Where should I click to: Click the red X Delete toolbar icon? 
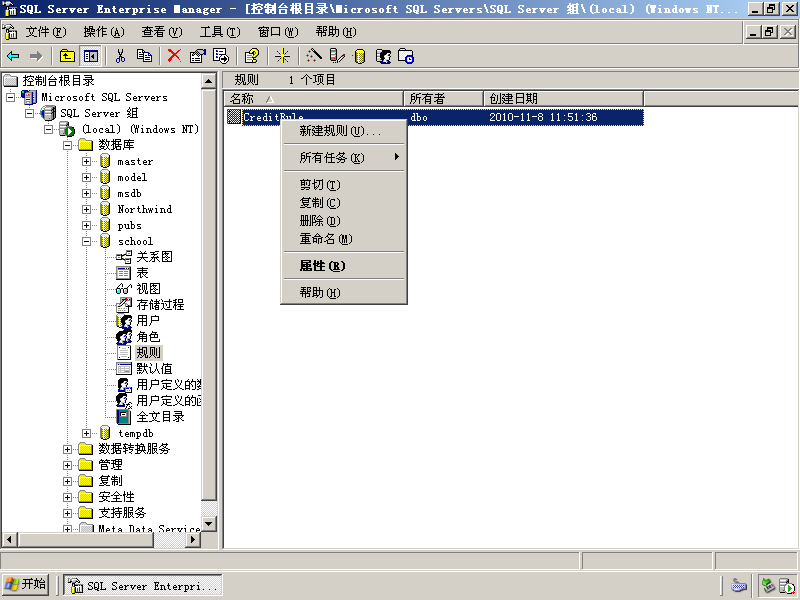[x=174, y=56]
